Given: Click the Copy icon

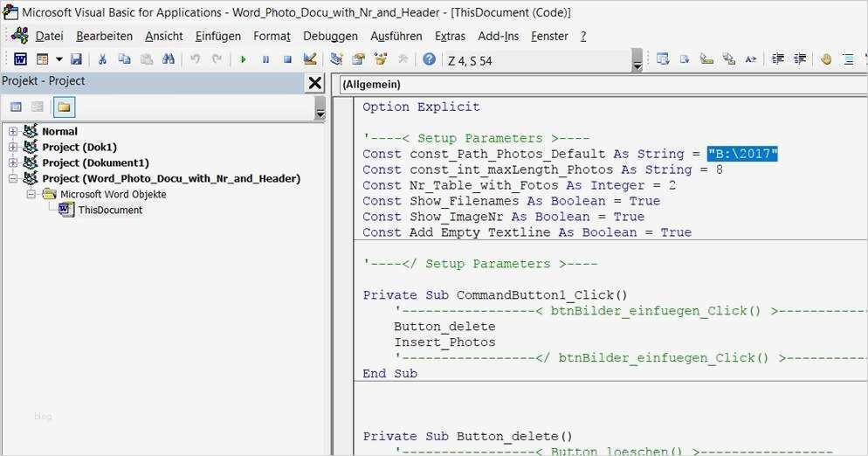Looking at the screenshot, I should pos(125,59).
